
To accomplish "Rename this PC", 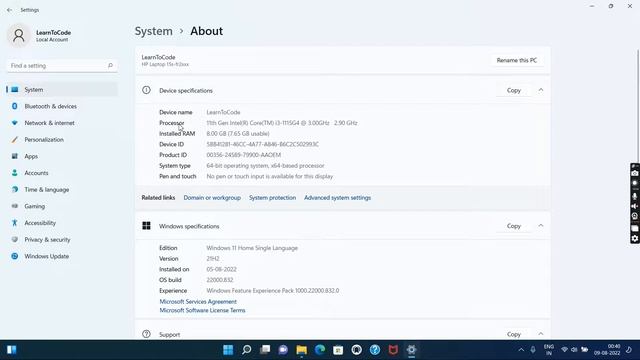I will (x=516, y=60).
